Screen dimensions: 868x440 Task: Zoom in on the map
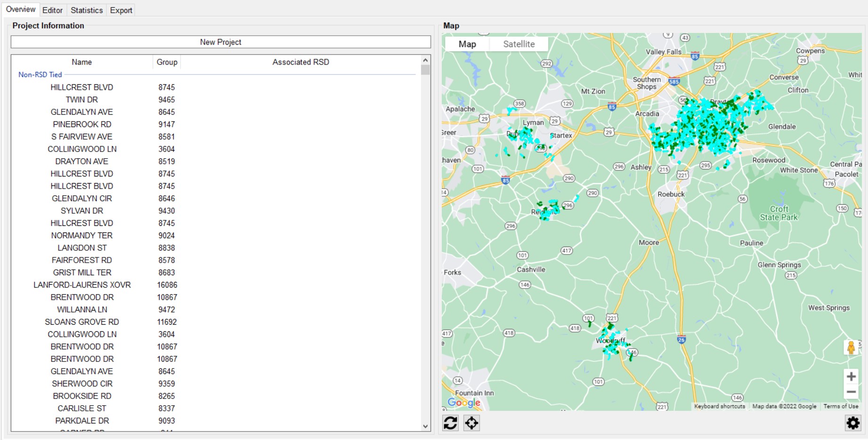click(x=851, y=376)
